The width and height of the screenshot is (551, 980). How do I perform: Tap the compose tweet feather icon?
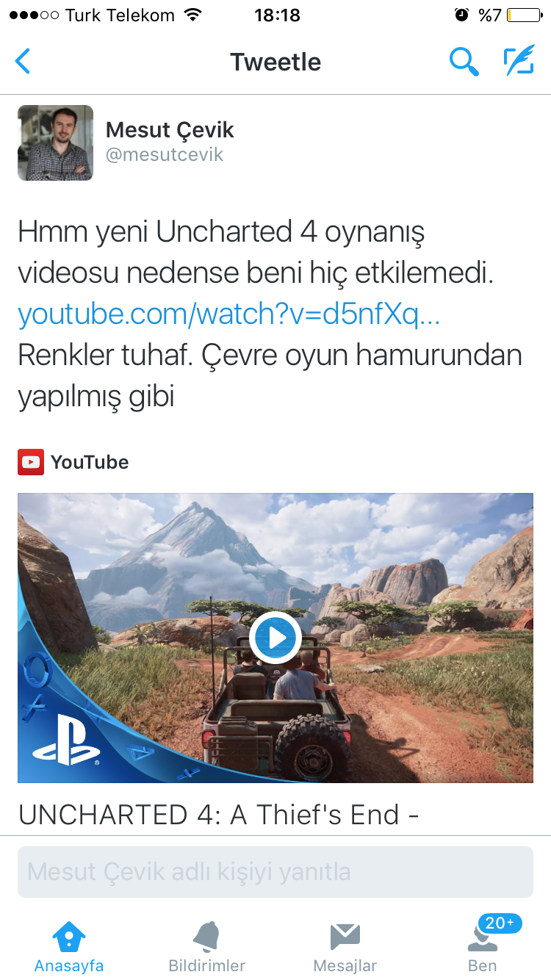pos(519,62)
